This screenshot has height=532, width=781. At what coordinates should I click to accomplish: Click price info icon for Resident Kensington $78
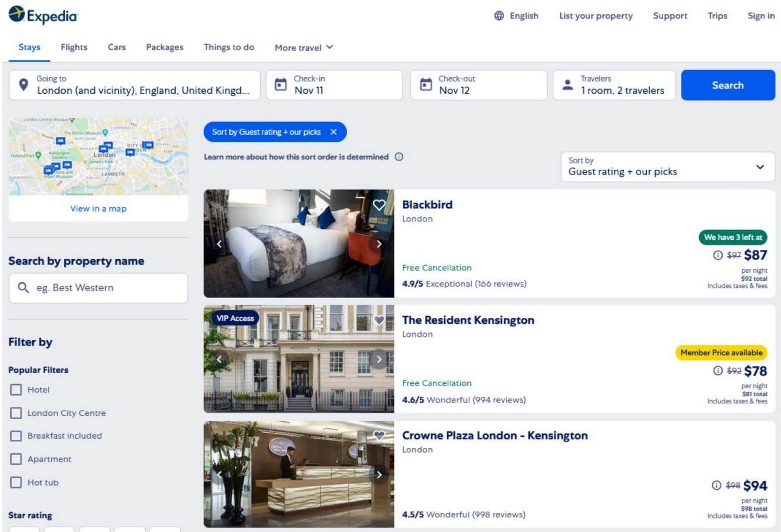pos(718,371)
